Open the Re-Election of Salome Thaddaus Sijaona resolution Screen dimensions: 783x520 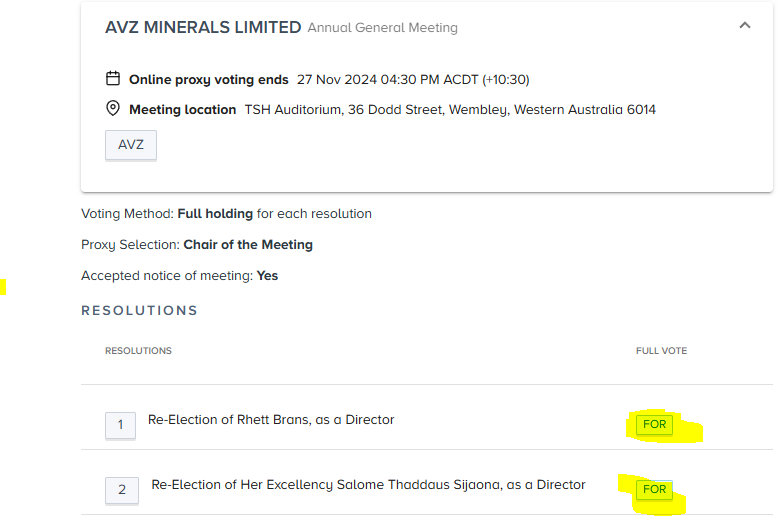[x=369, y=485]
